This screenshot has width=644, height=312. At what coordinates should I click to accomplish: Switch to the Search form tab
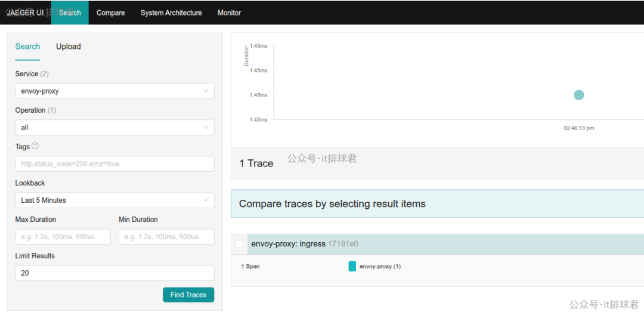coord(27,47)
